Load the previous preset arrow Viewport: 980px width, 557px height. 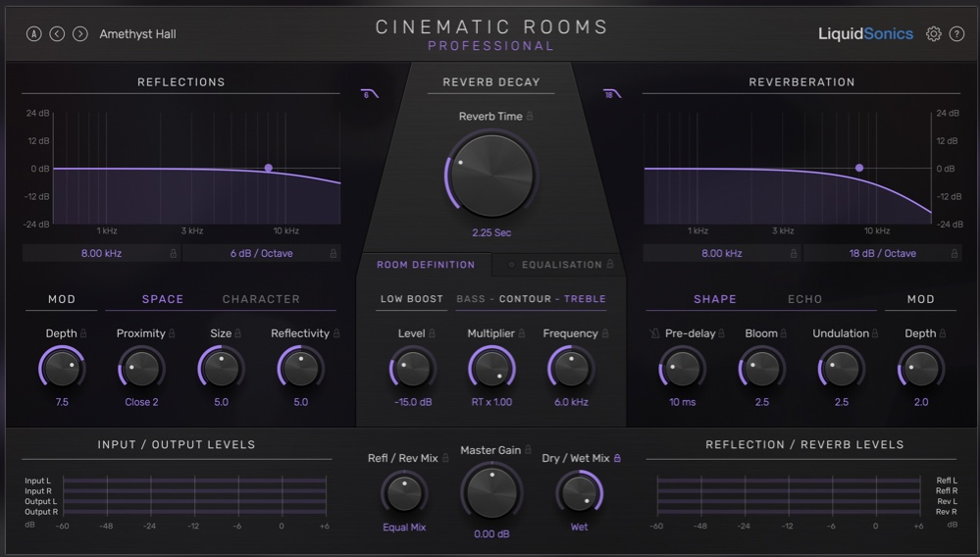pos(57,33)
